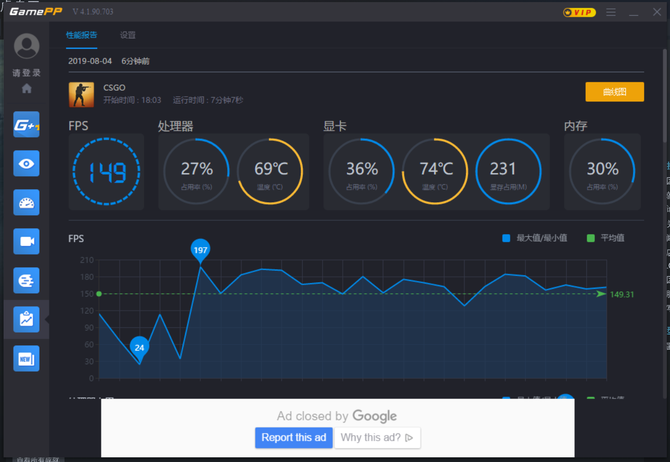Viewport: 670px width, 462px height.
Task: Switch to the 设置 tab
Action: tap(128, 35)
